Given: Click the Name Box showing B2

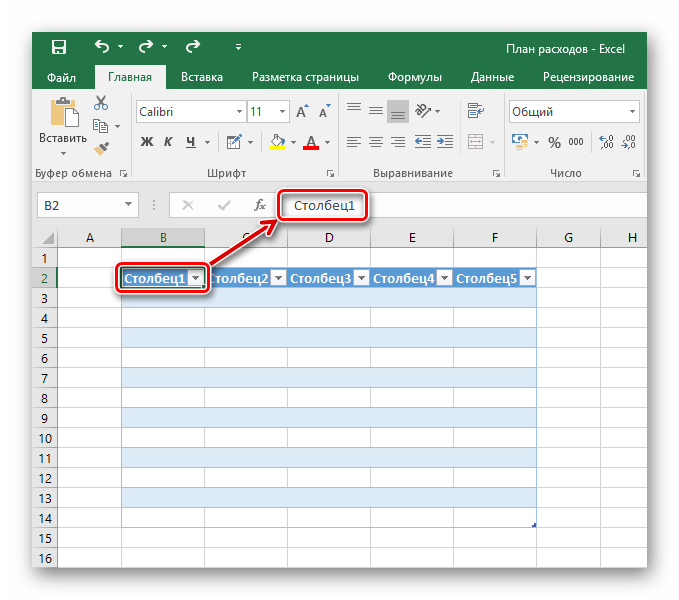Looking at the screenshot, I should [x=88, y=205].
